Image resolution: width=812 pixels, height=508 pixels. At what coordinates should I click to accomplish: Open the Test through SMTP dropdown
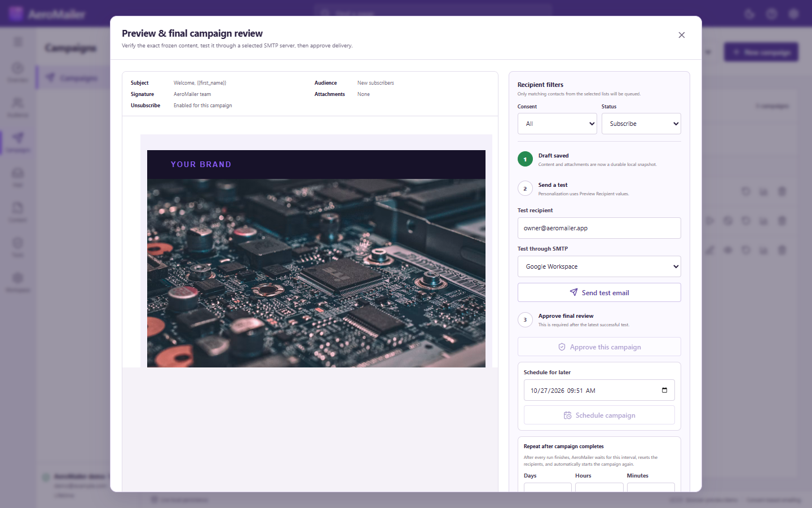[599, 266]
